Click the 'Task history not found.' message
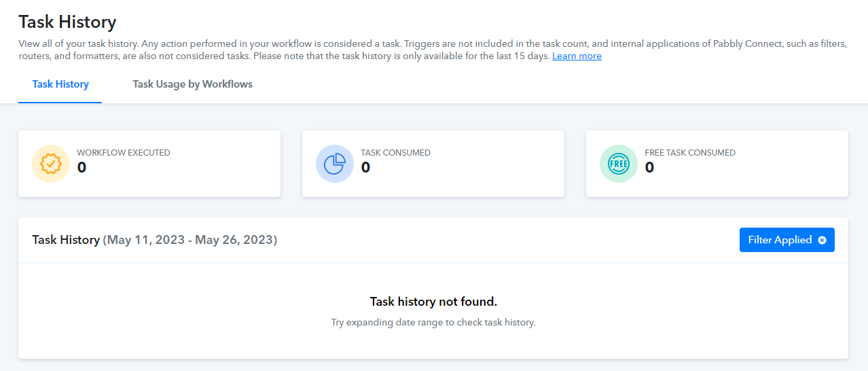 (x=433, y=301)
